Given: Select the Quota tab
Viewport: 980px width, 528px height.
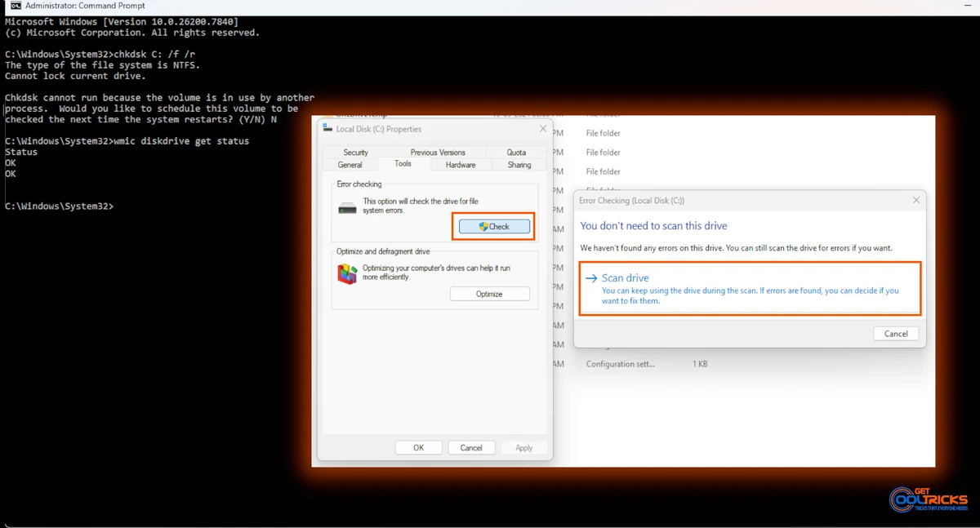Looking at the screenshot, I should coord(516,153).
